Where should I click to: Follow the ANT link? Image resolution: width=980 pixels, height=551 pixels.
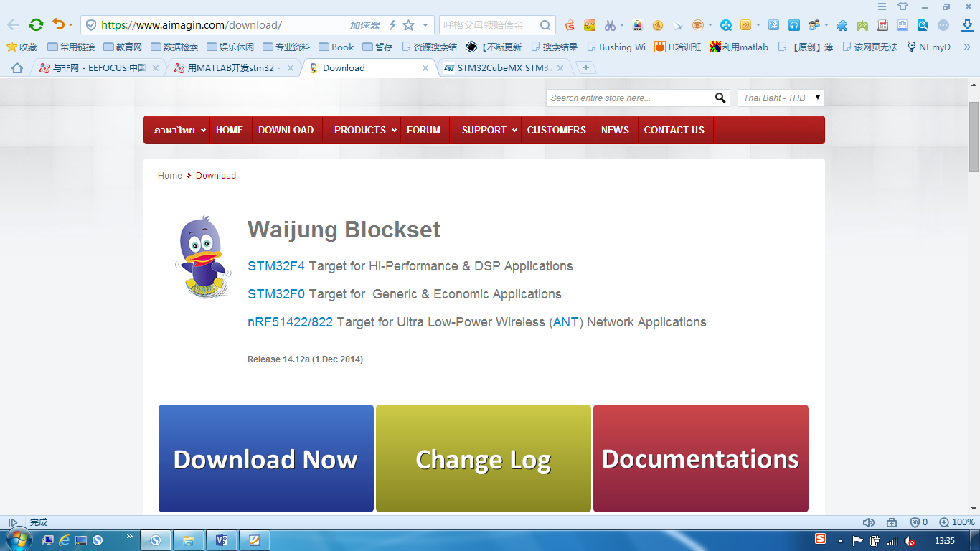(566, 322)
